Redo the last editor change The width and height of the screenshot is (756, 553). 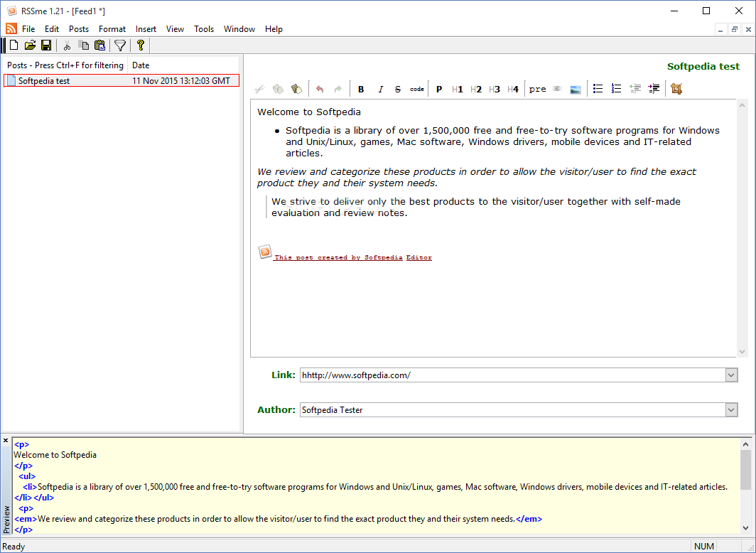[x=337, y=89]
